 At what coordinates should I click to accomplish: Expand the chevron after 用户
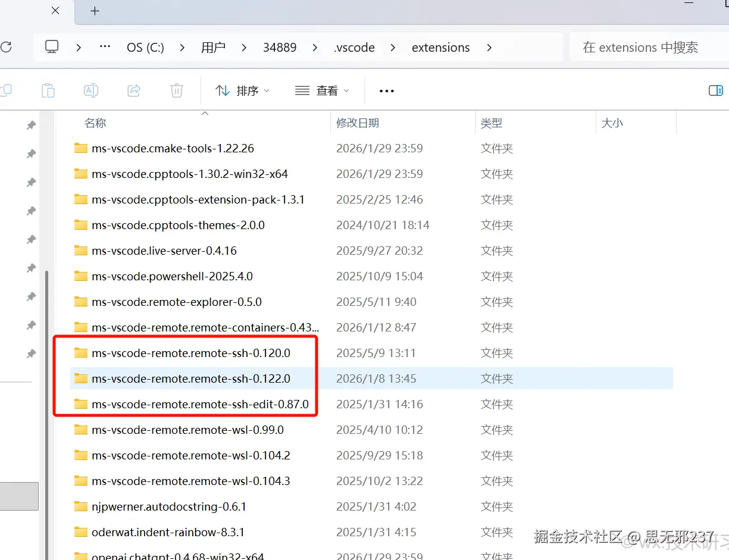tap(244, 48)
